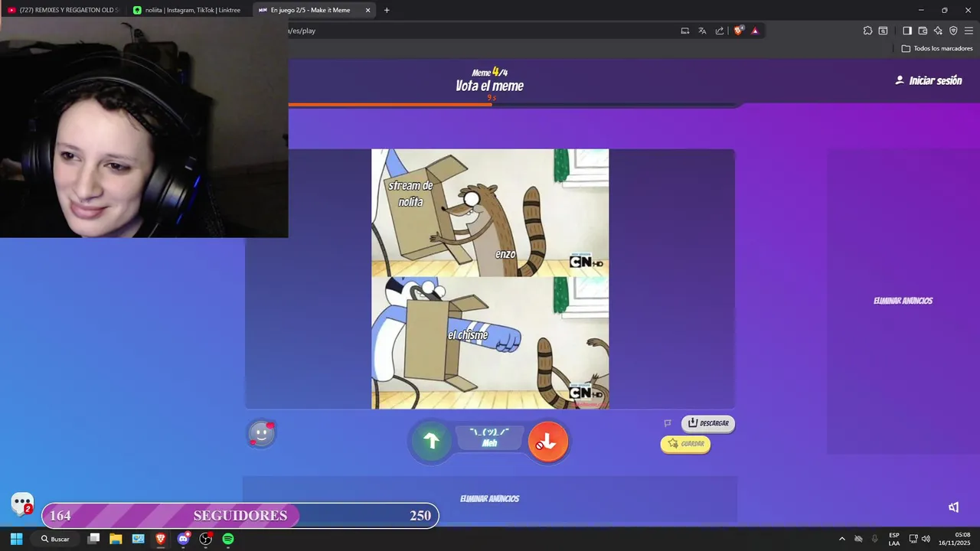Upvote the meme with the green arrow
The image size is (980, 551).
click(431, 441)
